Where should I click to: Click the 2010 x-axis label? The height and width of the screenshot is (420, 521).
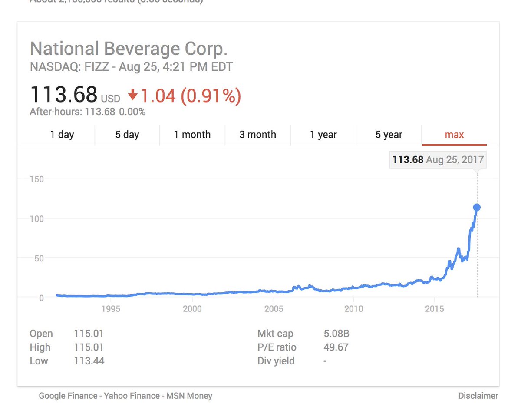tap(354, 308)
